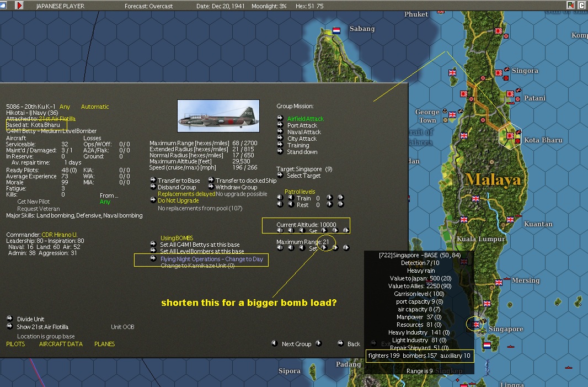The height and width of the screenshot is (387, 588).
Task: Click the Automatic upgrade setting text
Action: tap(95, 107)
